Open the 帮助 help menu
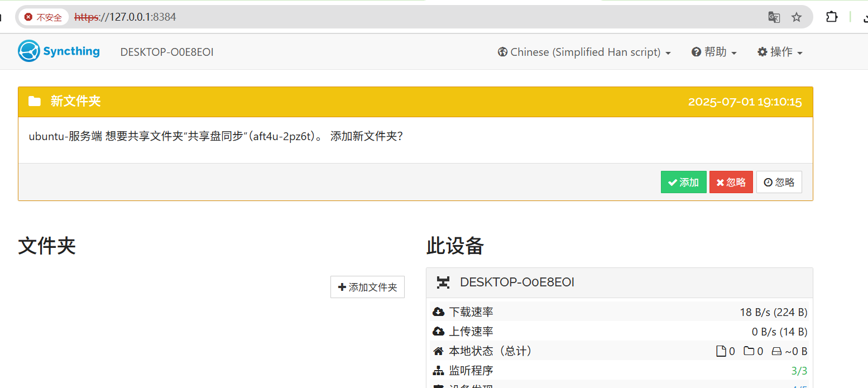The image size is (868, 388). pyautogui.click(x=714, y=52)
